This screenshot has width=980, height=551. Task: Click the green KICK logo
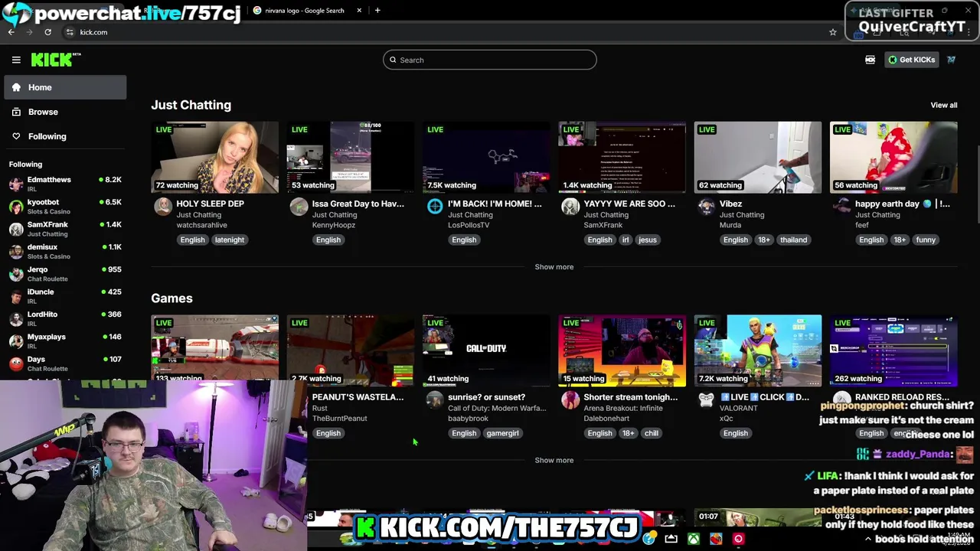[56, 60]
